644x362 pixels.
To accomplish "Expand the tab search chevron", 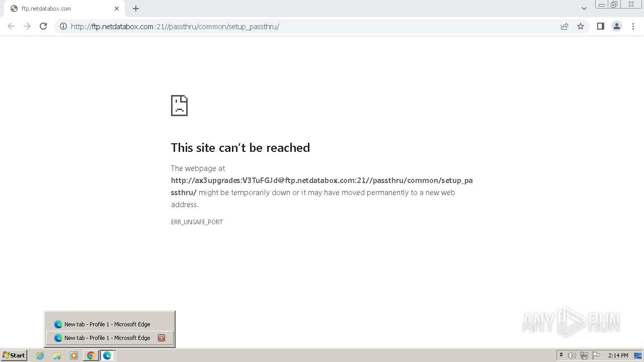I will (584, 9).
